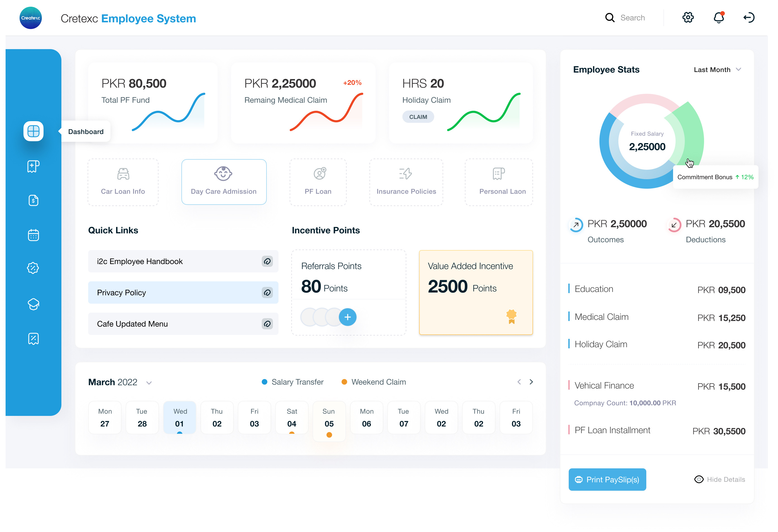Click the graduation cap sidebar icon
Image resolution: width=778 pixels, height=532 pixels.
(x=33, y=304)
